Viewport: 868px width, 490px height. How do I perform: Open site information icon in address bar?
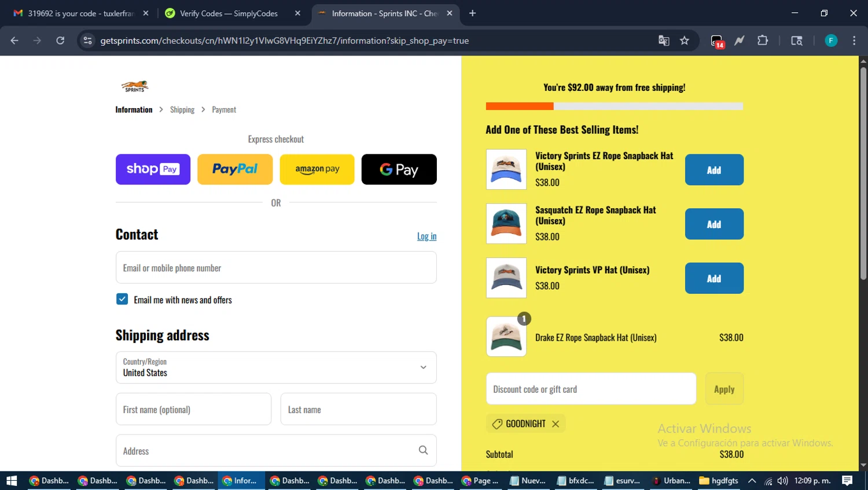click(87, 40)
